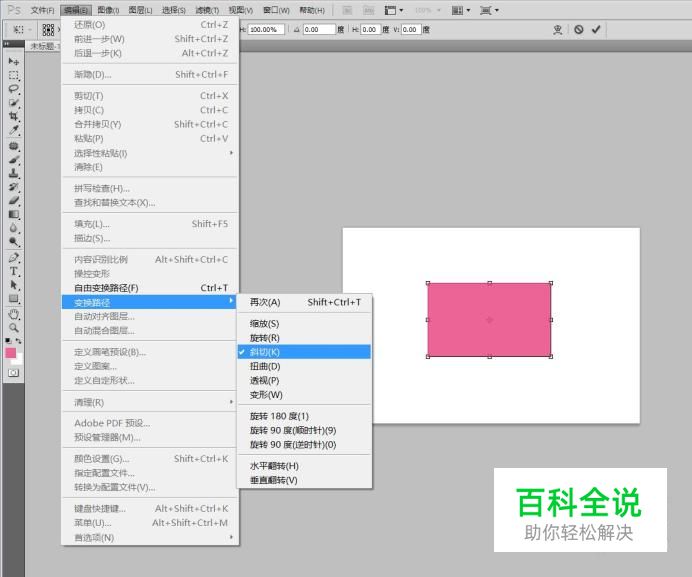Image resolution: width=692 pixels, height=577 pixels.
Task: Toggle warp mode icon in options bar
Action: coord(557,30)
